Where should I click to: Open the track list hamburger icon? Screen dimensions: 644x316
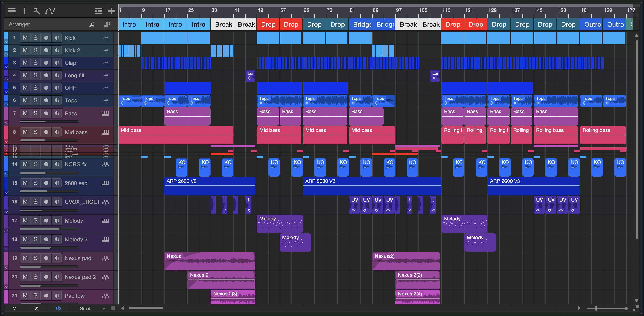pos(12,11)
